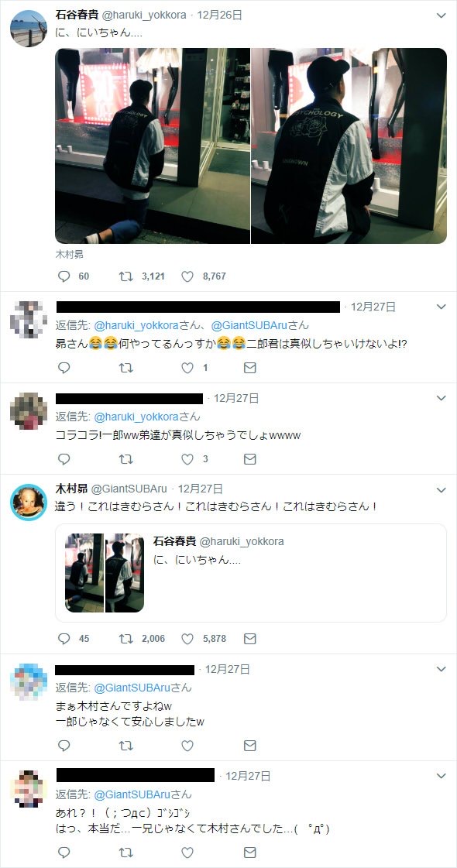
Task: Open the quoted 石谷春貴 tweet card
Action: coord(251,573)
